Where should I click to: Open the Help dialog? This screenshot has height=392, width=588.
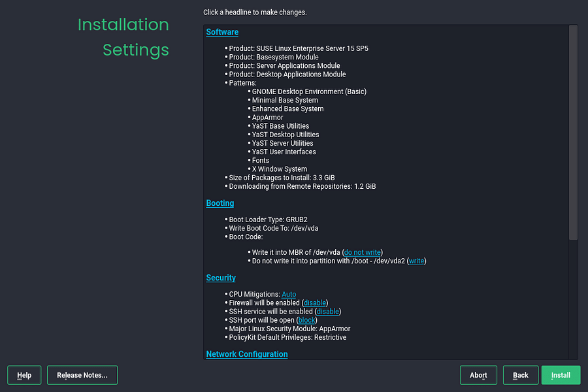[24, 375]
